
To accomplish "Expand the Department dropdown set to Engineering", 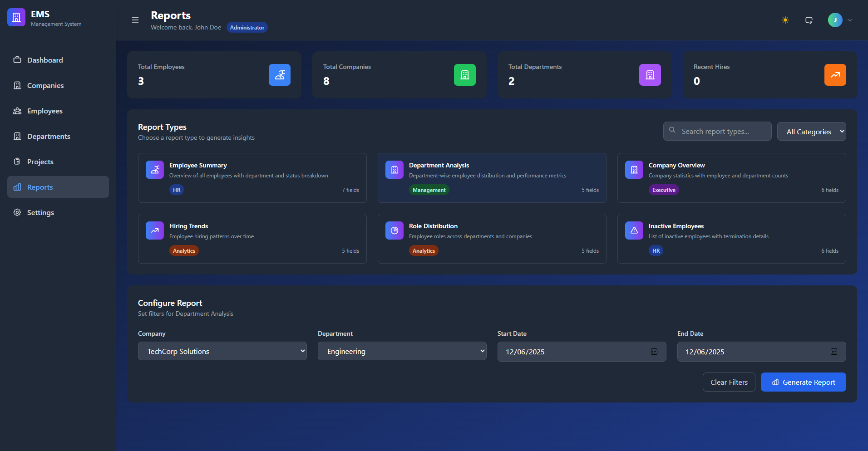I will click(x=402, y=351).
